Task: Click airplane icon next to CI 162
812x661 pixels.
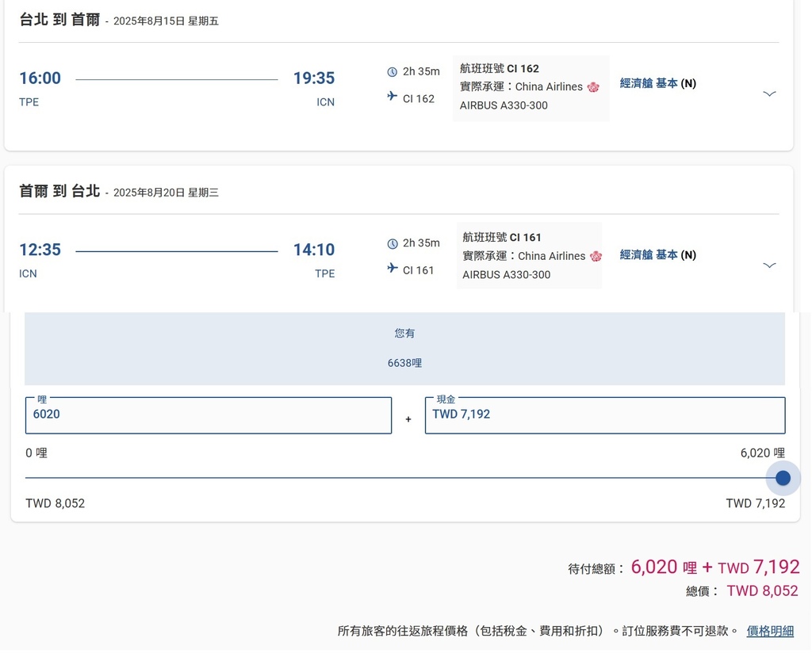Action: pyautogui.click(x=392, y=97)
